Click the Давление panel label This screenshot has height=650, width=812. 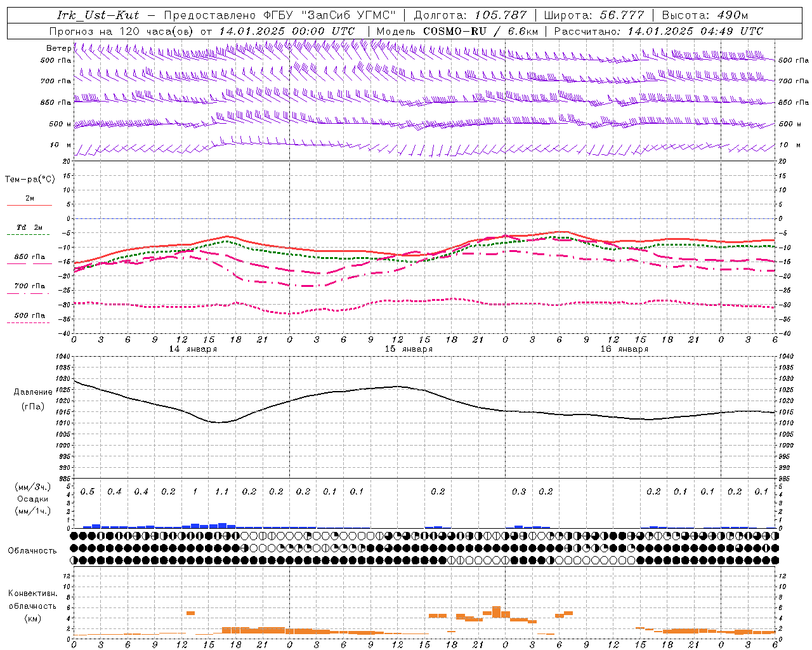coord(33,392)
